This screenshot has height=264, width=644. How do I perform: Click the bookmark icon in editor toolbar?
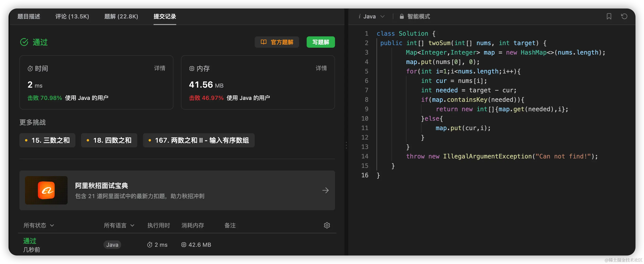pyautogui.click(x=609, y=17)
